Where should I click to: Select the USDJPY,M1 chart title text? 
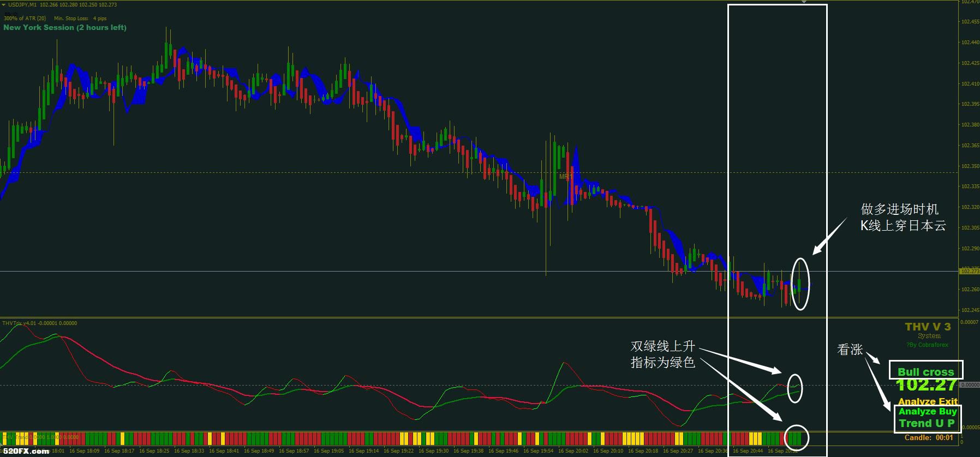pyautogui.click(x=22, y=4)
